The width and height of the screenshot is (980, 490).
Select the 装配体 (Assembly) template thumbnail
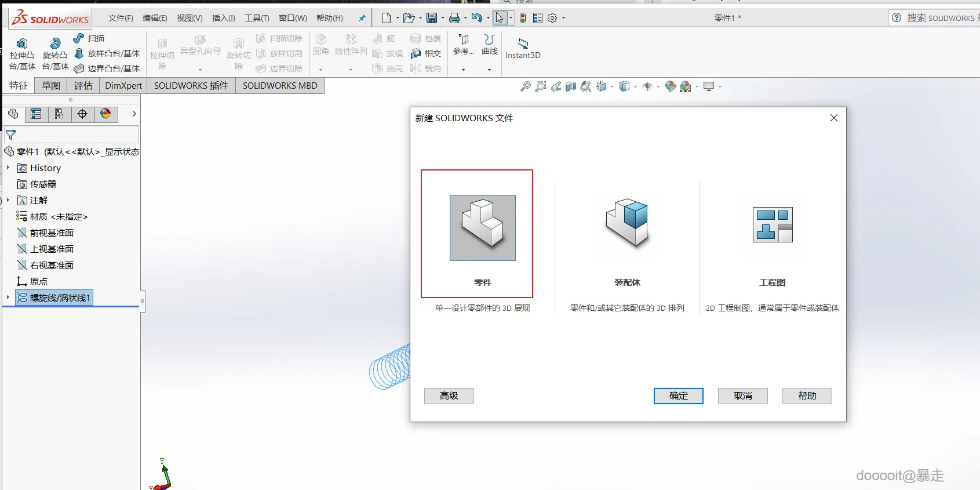pyautogui.click(x=628, y=224)
